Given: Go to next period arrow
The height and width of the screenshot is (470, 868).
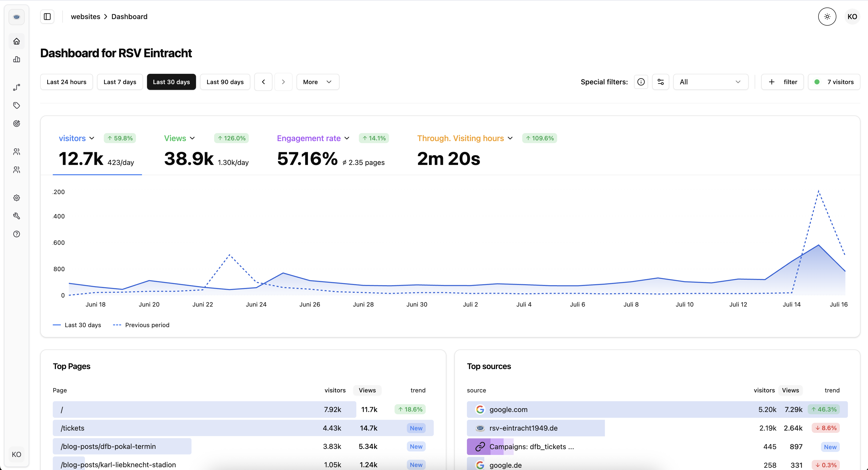Looking at the screenshot, I should (x=283, y=82).
